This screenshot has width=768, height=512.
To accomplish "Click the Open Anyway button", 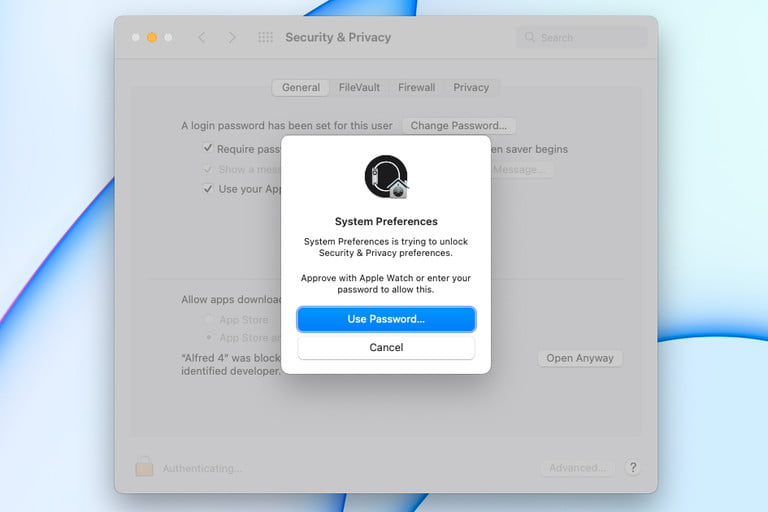I will point(580,358).
